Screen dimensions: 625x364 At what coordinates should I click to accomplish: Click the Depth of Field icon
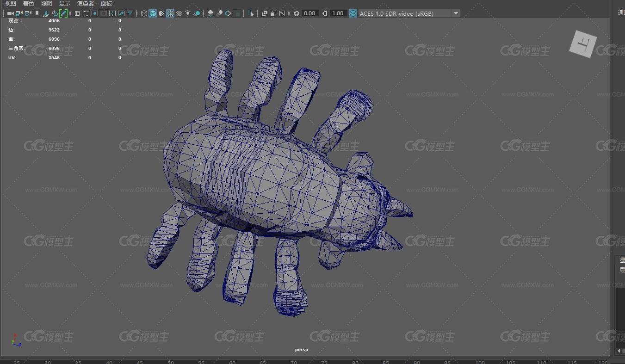(x=237, y=13)
